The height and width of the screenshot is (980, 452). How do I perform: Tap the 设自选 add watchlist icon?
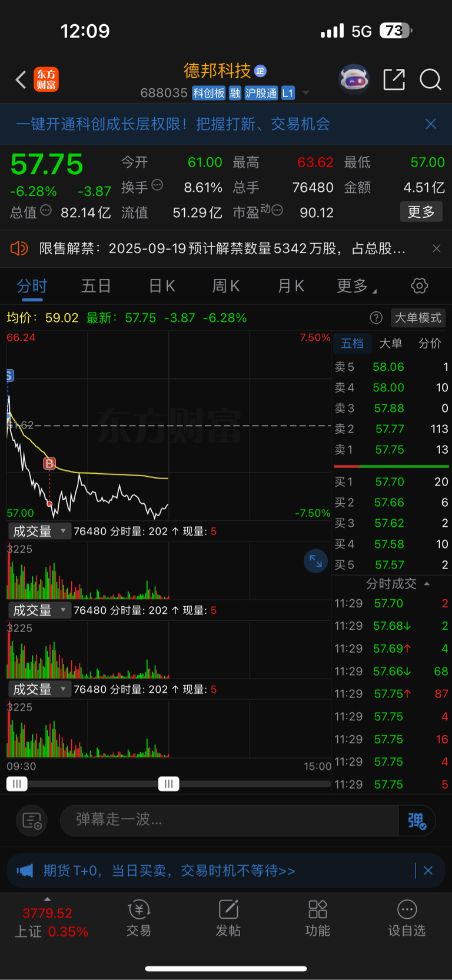407,918
